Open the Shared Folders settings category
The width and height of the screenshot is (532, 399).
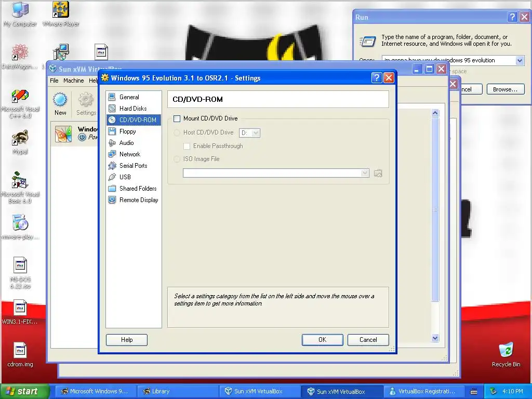[x=134, y=189]
